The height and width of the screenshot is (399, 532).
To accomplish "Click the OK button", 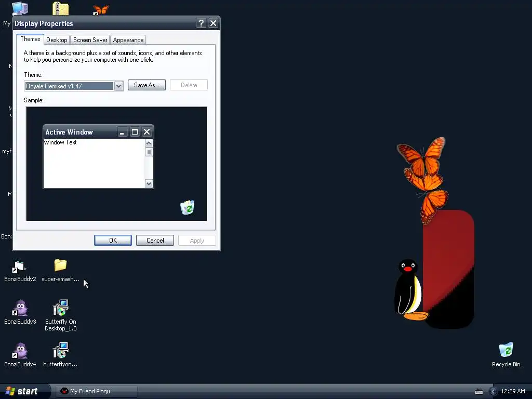I will pos(113,240).
